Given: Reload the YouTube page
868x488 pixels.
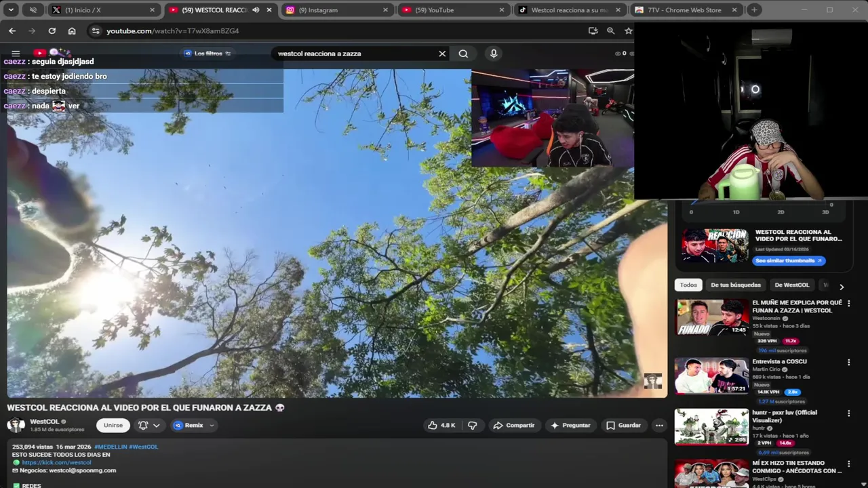Looking at the screenshot, I should [52, 30].
